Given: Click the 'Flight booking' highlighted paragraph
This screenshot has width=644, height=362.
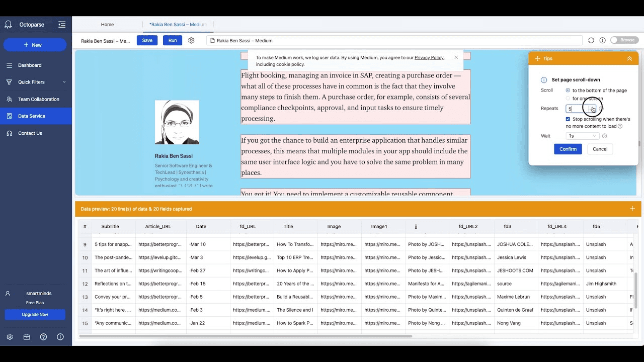Looking at the screenshot, I should 356,97.
